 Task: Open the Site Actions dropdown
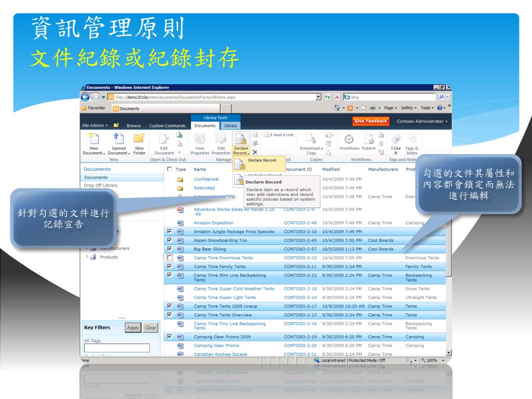[x=95, y=125]
